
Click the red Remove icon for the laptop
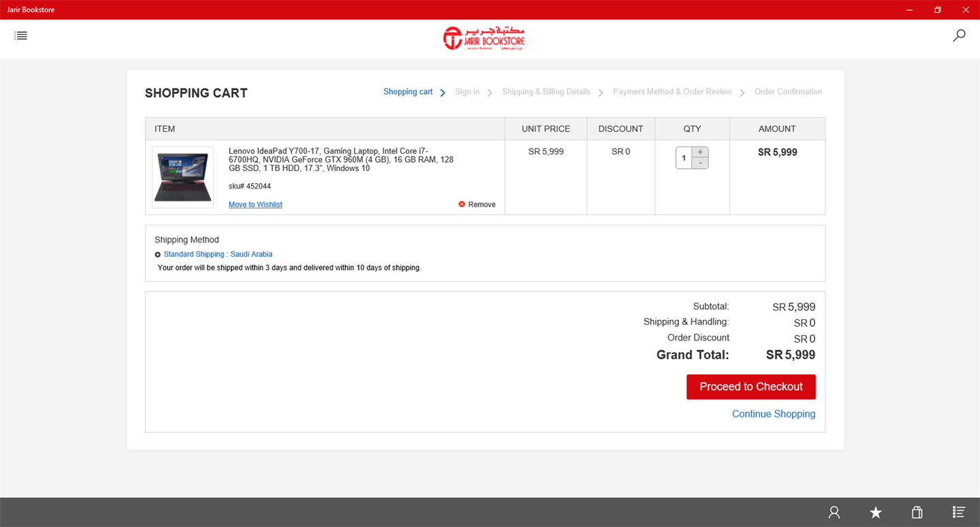point(462,204)
